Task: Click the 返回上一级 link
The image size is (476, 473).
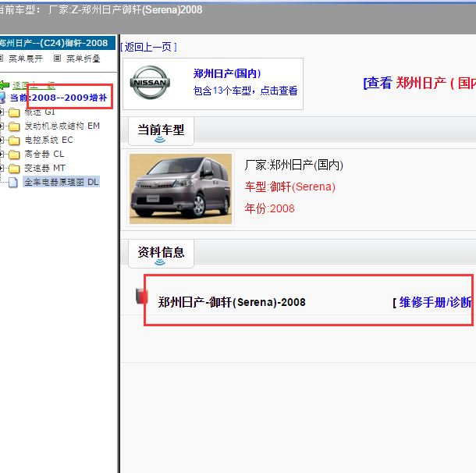Action: tap(34, 85)
